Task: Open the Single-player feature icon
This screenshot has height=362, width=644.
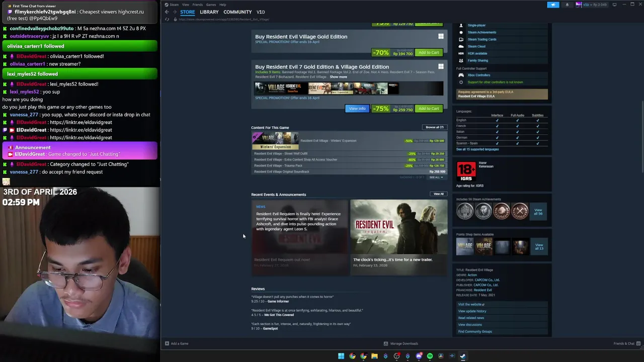Action: (x=461, y=25)
